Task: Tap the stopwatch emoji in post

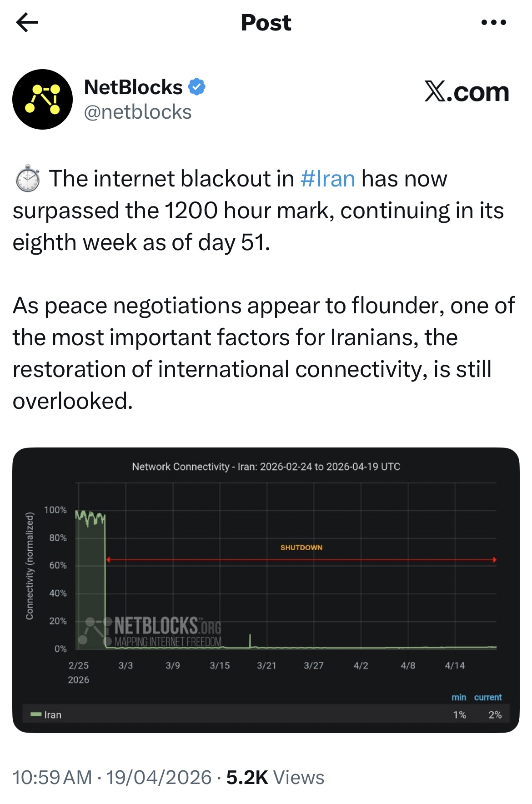Action: click(x=28, y=178)
